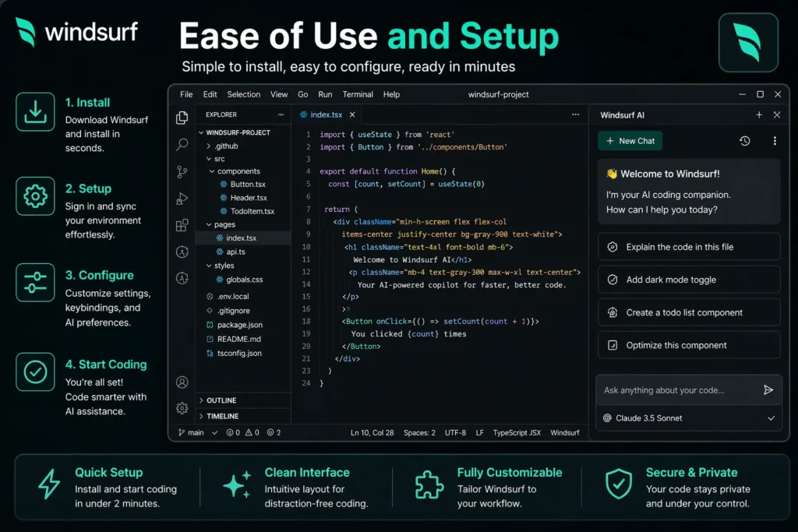Click TypeScript JSX language mode in status bar
Image resolution: width=798 pixels, height=532 pixels.
(517, 433)
